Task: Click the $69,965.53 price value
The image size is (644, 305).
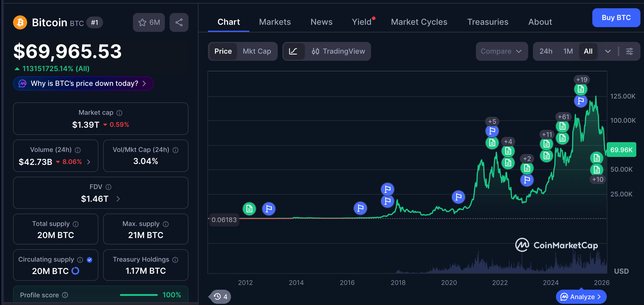Action: pyautogui.click(x=68, y=51)
